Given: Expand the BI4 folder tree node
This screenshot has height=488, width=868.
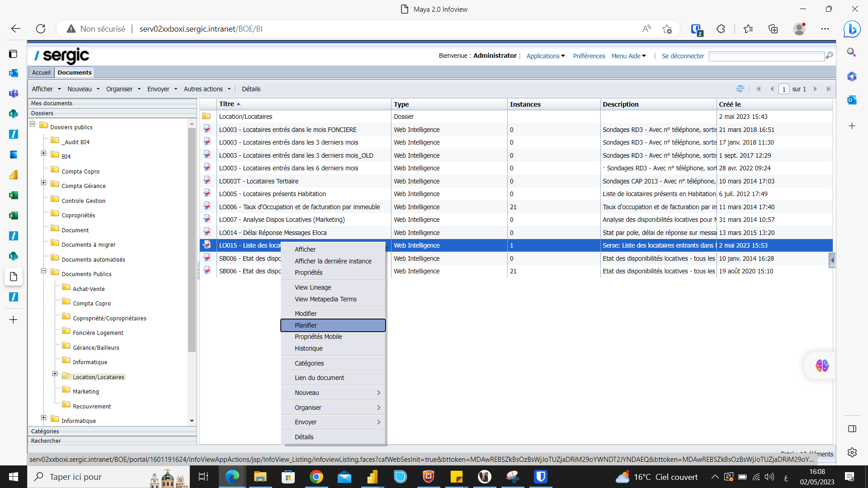Looking at the screenshot, I should (44, 154).
